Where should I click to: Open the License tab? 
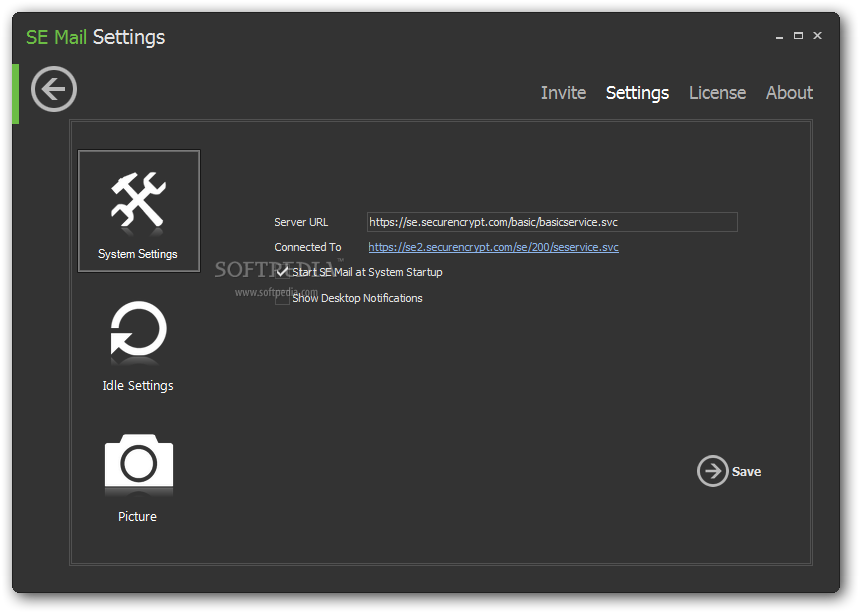717,93
